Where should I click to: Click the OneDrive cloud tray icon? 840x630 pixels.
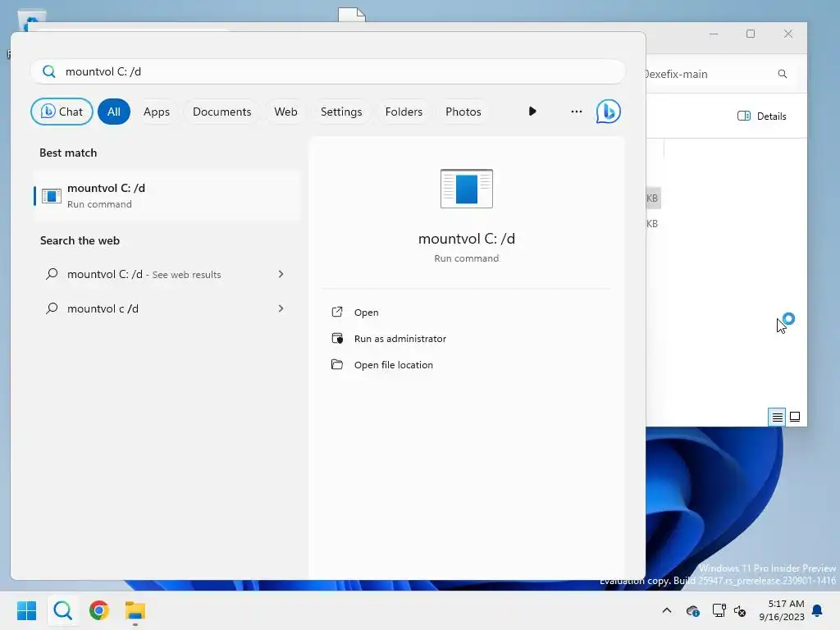[x=692, y=610]
